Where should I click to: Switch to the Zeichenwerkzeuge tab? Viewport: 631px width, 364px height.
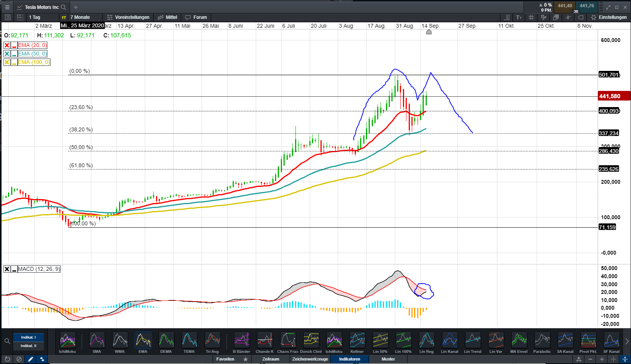point(310,359)
